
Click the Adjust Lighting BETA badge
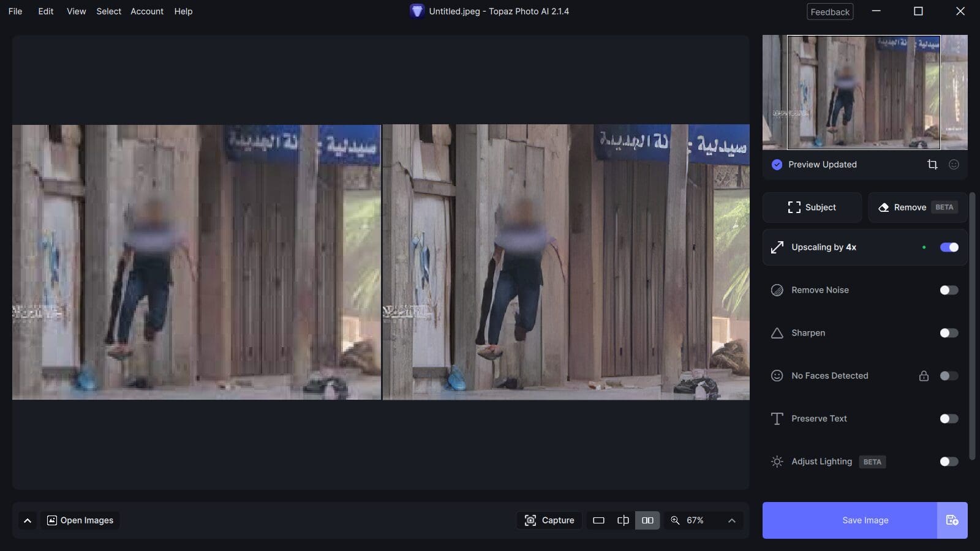click(872, 462)
